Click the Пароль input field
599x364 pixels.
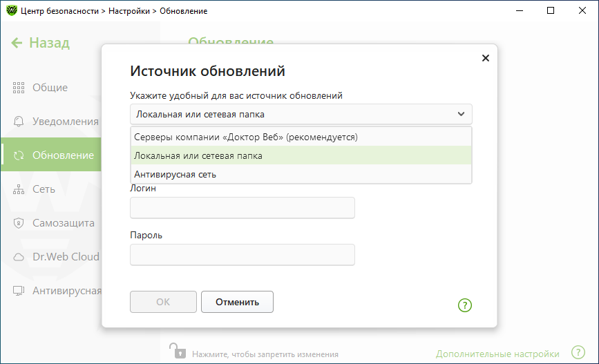pyautogui.click(x=243, y=255)
